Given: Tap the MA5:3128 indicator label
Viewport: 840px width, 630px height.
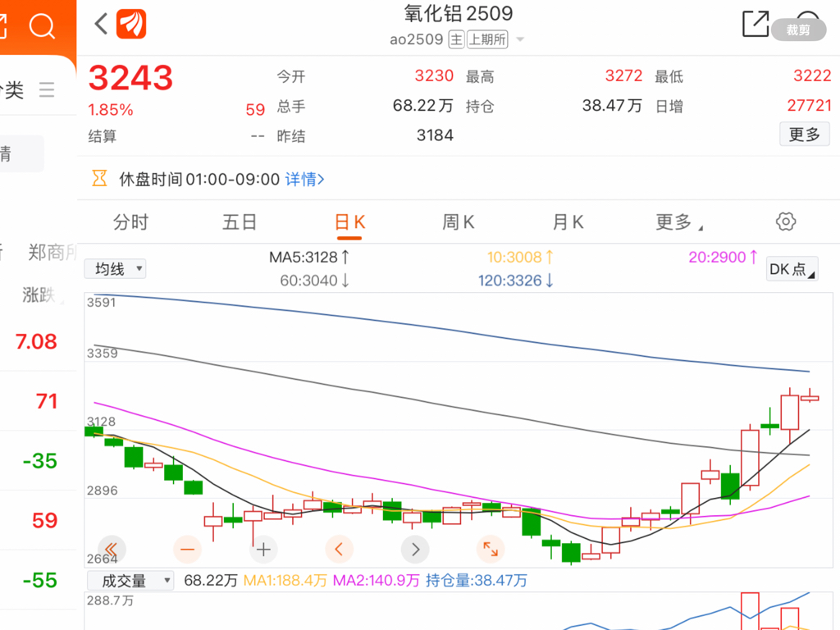Looking at the screenshot, I should pos(309,257).
